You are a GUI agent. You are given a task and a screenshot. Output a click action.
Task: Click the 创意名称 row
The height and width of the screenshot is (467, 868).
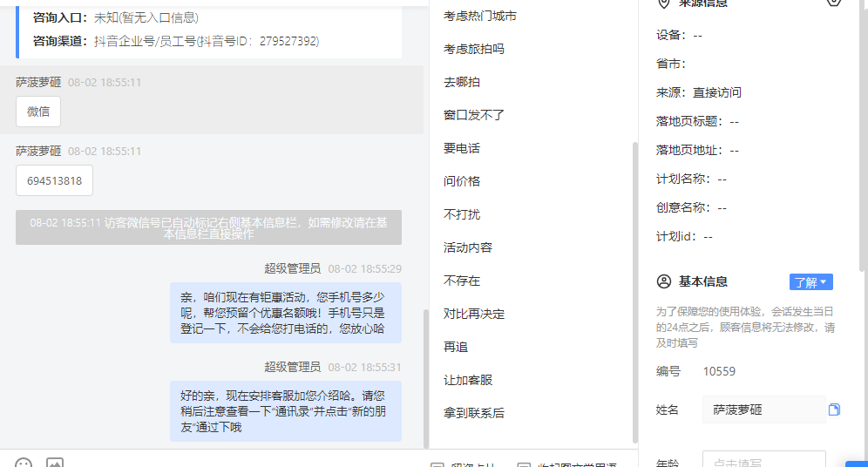(x=691, y=207)
